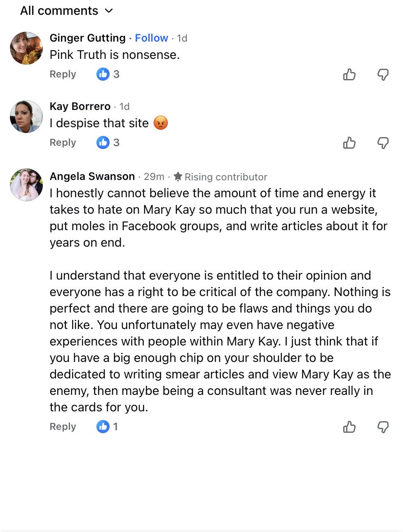This screenshot has width=403, height=532.
Task: View the like count on Angela's comment
Action: (107, 427)
